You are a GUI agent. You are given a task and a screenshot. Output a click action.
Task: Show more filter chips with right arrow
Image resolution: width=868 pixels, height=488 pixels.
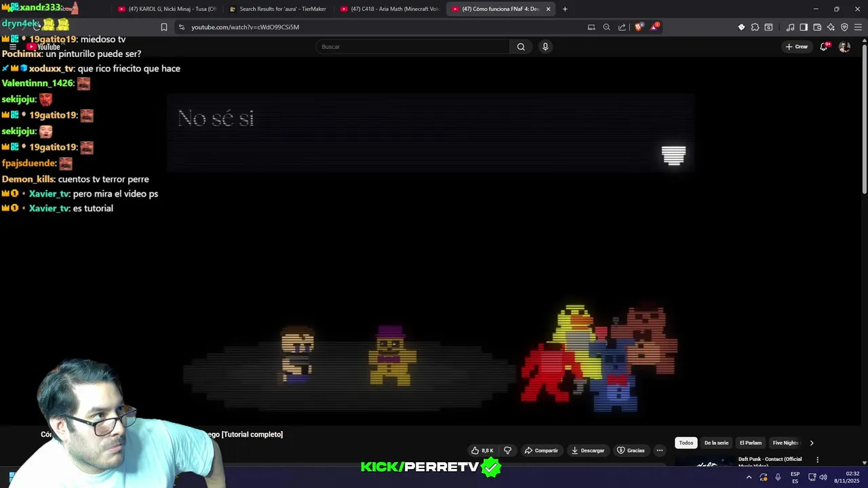click(812, 443)
